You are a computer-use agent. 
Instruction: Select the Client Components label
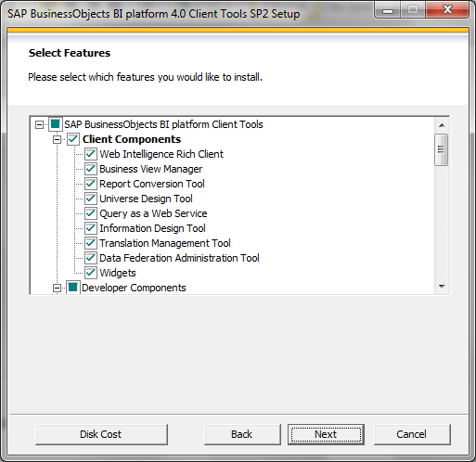tap(132, 139)
